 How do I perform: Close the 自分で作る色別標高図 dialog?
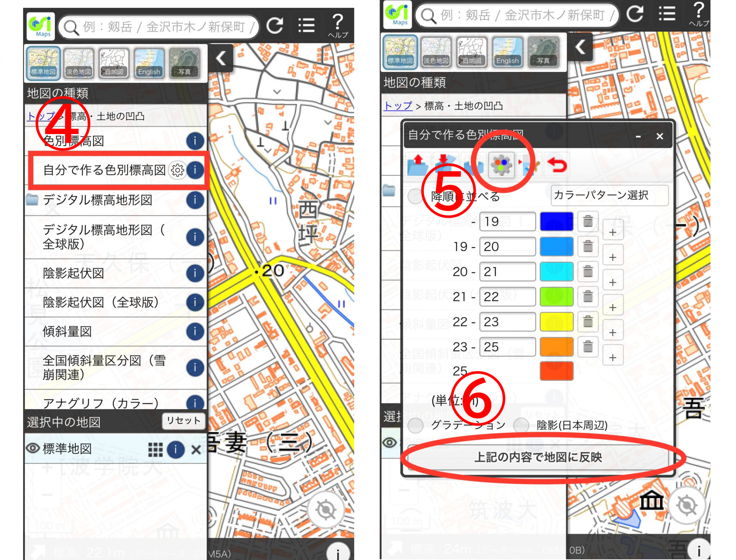[660, 136]
